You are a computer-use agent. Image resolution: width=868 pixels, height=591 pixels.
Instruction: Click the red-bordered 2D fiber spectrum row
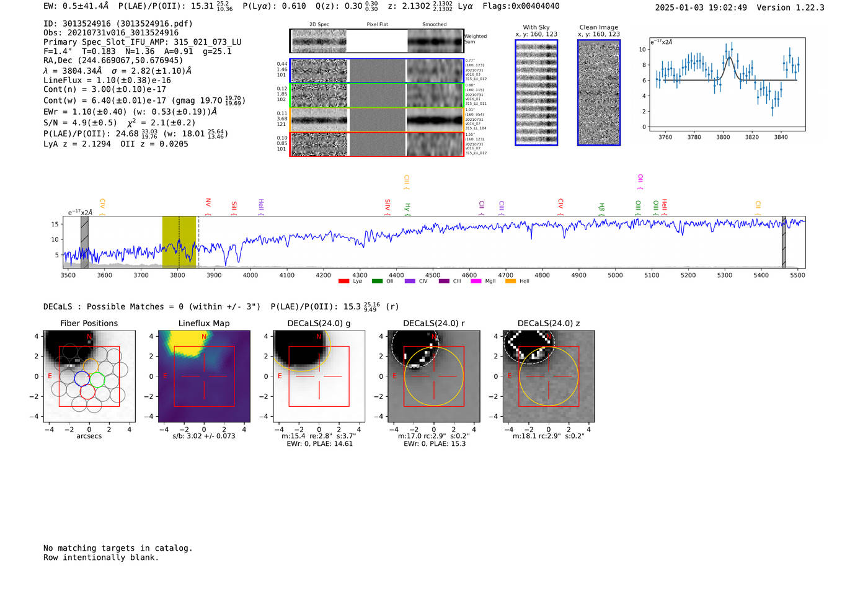pyautogui.click(x=377, y=144)
